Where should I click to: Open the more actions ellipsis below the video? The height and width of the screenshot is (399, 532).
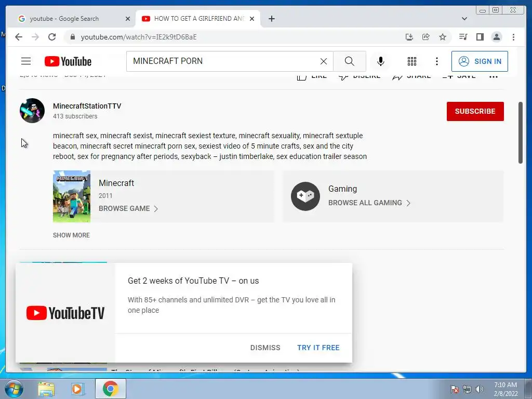click(x=494, y=77)
